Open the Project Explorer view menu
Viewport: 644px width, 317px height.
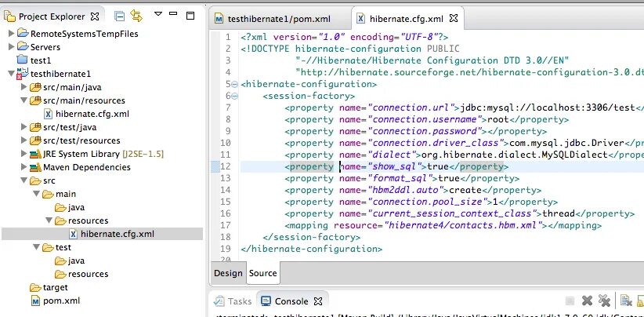pyautogui.click(x=158, y=14)
